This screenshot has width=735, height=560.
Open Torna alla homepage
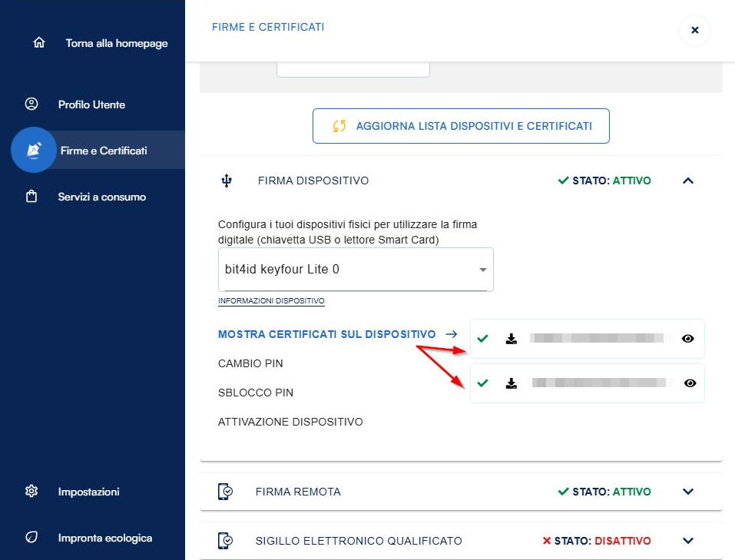click(x=116, y=43)
